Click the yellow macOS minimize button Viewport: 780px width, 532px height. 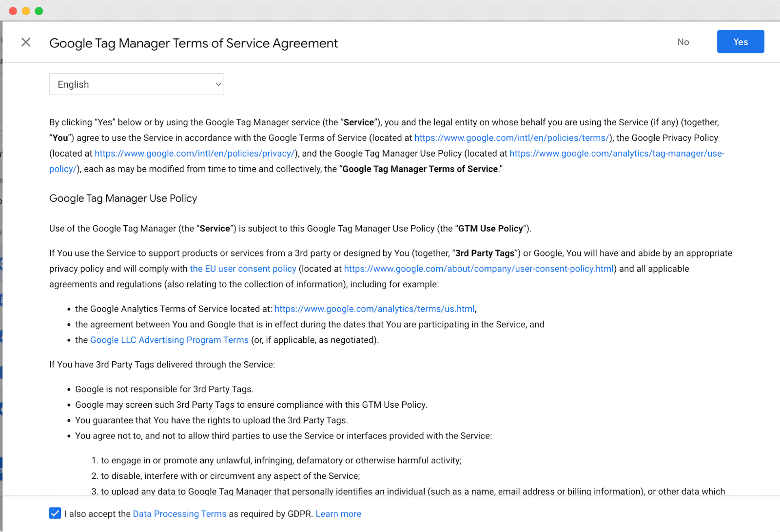26,11
